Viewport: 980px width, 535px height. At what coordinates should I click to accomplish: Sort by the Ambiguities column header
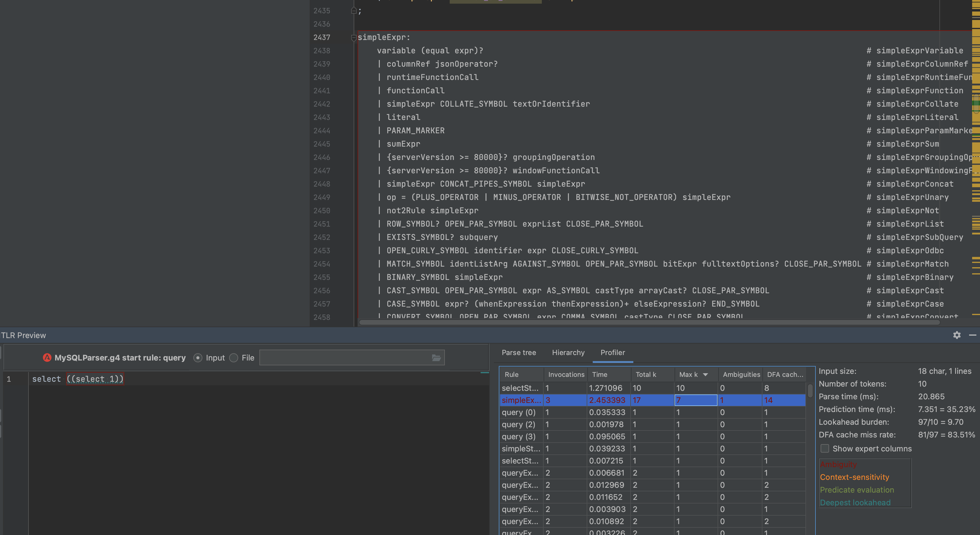(741, 374)
